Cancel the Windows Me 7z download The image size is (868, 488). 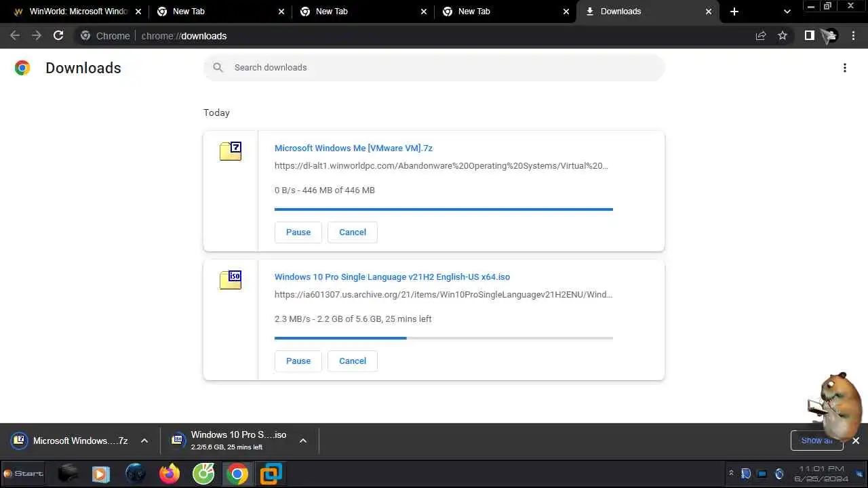point(353,232)
